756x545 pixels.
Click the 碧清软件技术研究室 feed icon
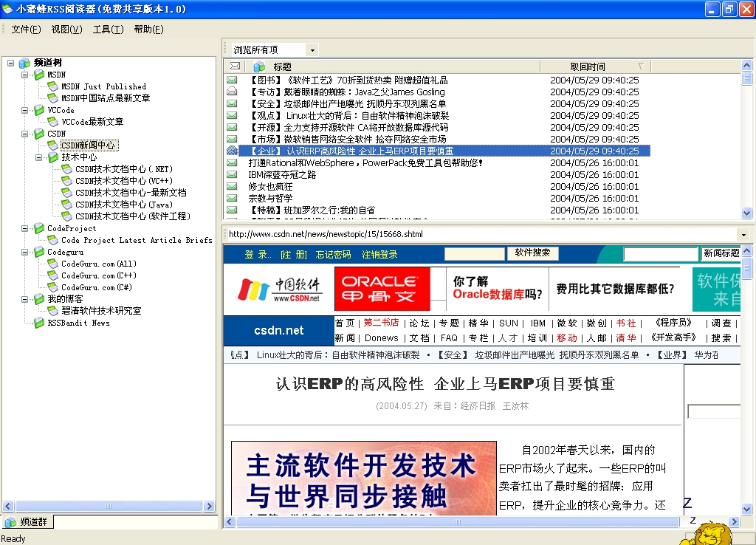click(53, 311)
